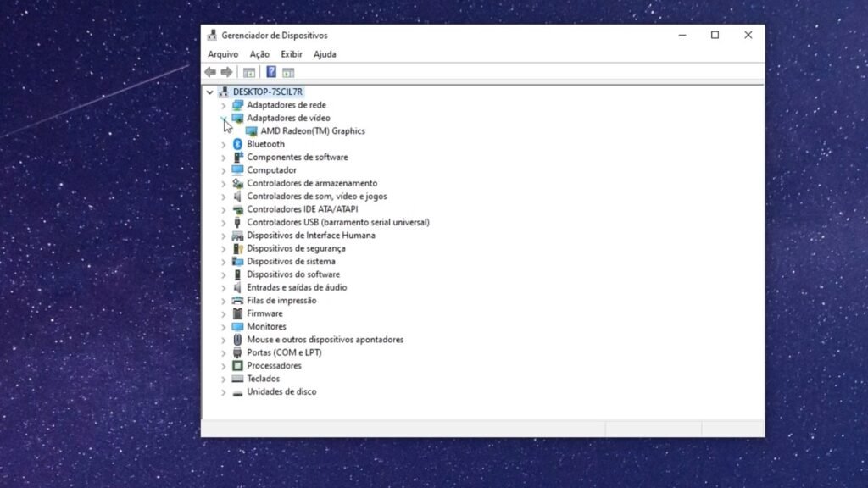Expand the Firmware node

pyautogui.click(x=224, y=313)
